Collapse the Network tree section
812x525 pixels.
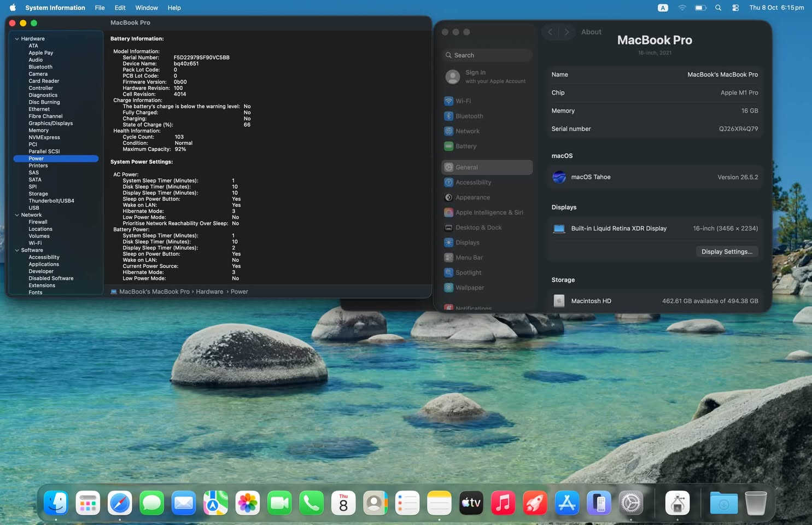pos(17,215)
